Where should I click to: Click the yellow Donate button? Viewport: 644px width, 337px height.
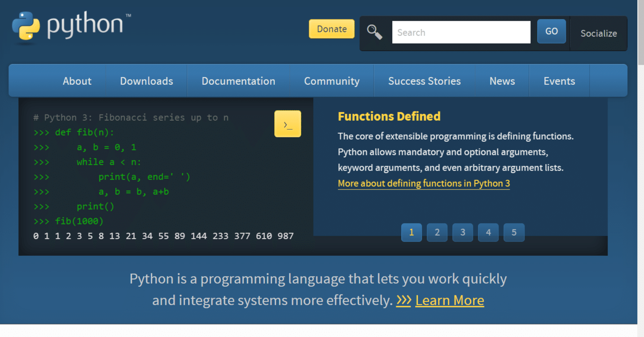pyautogui.click(x=332, y=29)
